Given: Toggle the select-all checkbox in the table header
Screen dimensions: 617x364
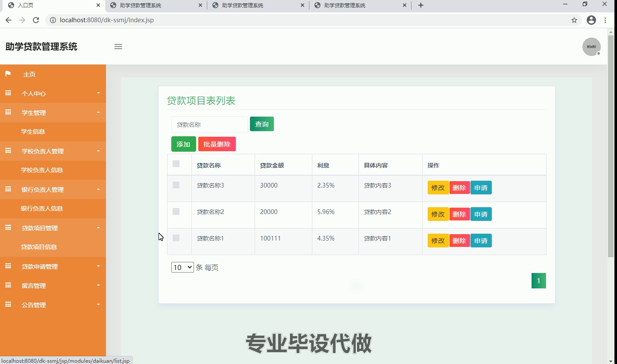Looking at the screenshot, I should [176, 164].
